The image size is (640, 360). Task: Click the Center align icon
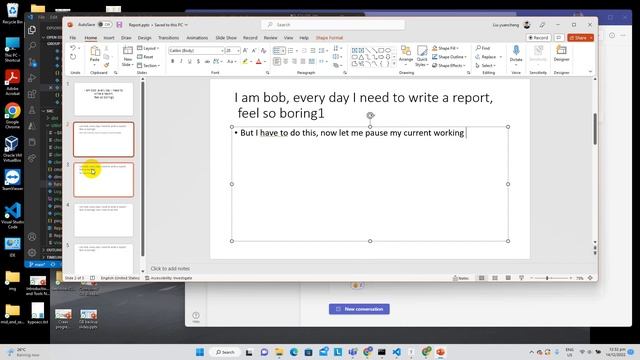pyautogui.click(x=285, y=61)
